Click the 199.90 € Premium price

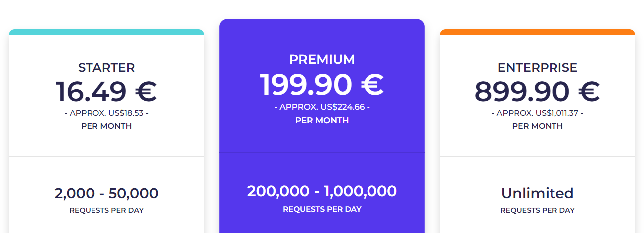pyautogui.click(x=322, y=84)
